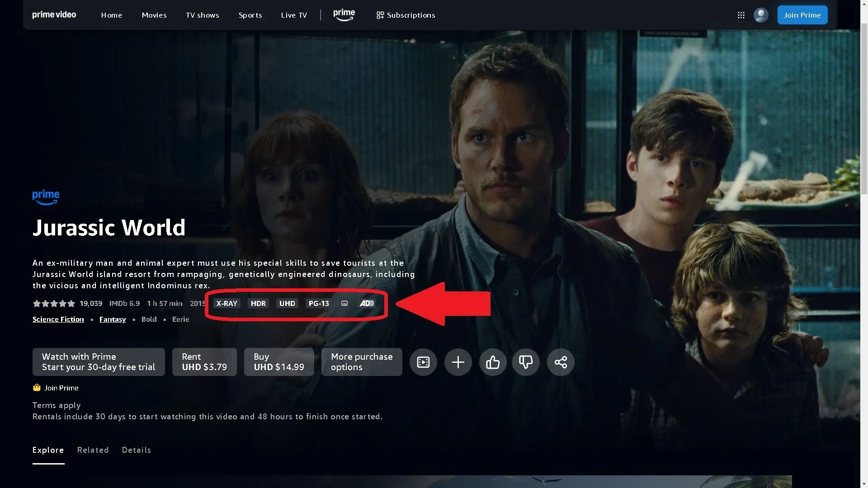Open More purchase options
Image resolution: width=868 pixels, height=488 pixels.
(362, 362)
